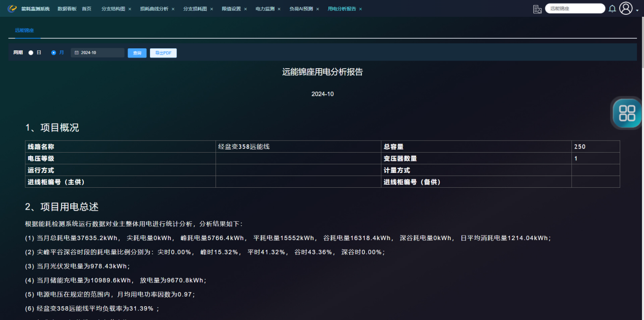Click the building report icon beside search
The image size is (644, 320).
(x=537, y=9)
